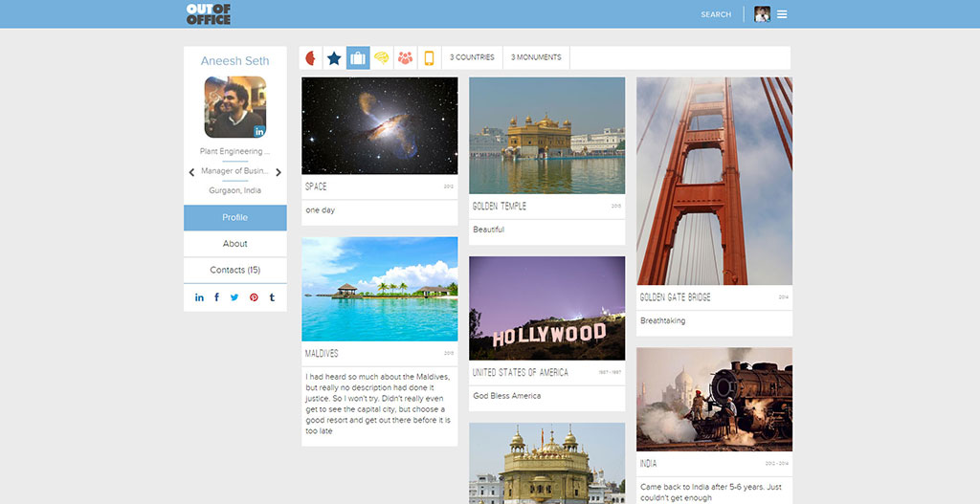Click the user avatar in the header

pyautogui.click(x=762, y=14)
